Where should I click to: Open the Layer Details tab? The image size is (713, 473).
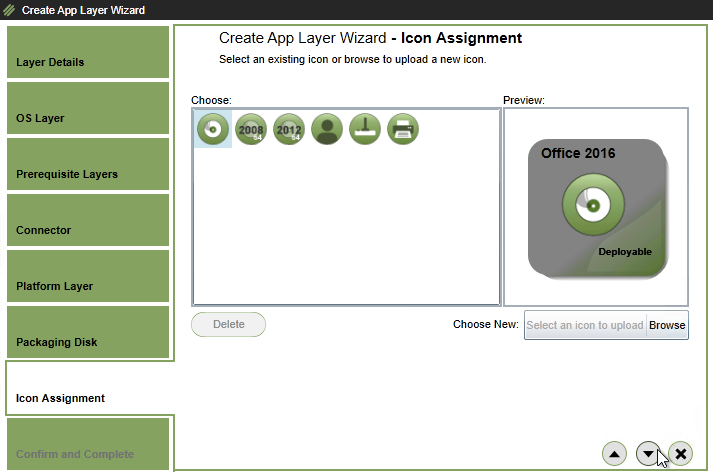88,52
